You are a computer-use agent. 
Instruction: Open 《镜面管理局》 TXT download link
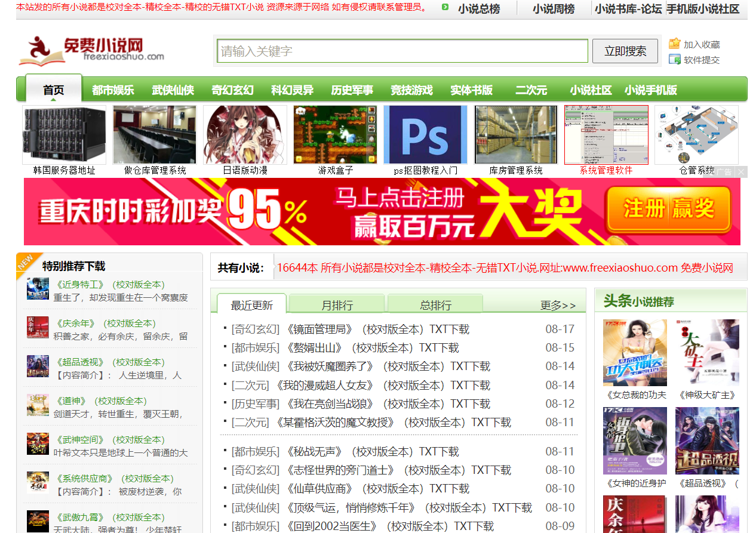point(377,329)
